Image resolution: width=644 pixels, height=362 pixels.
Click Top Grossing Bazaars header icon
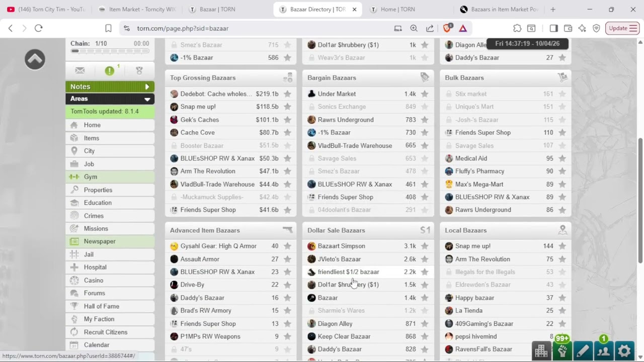click(288, 77)
